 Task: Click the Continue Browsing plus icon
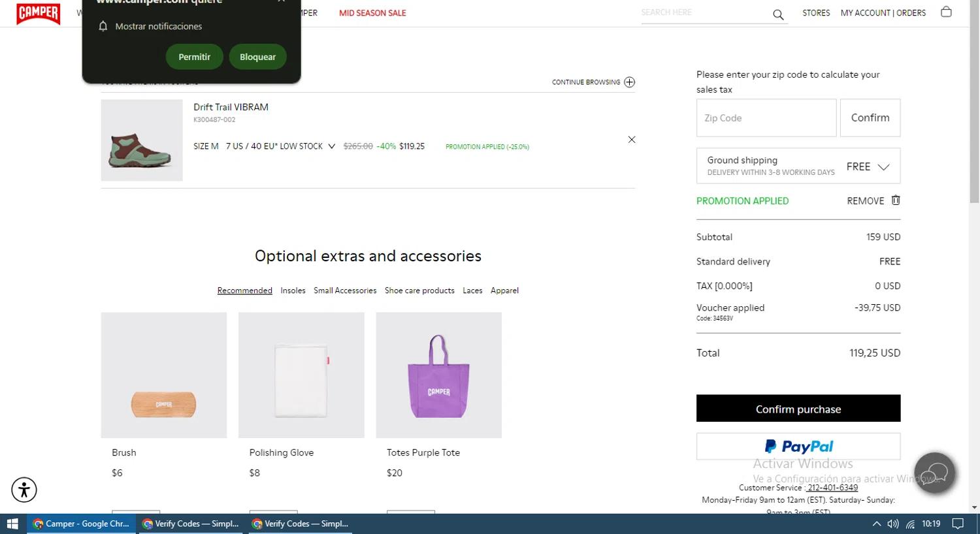(629, 82)
